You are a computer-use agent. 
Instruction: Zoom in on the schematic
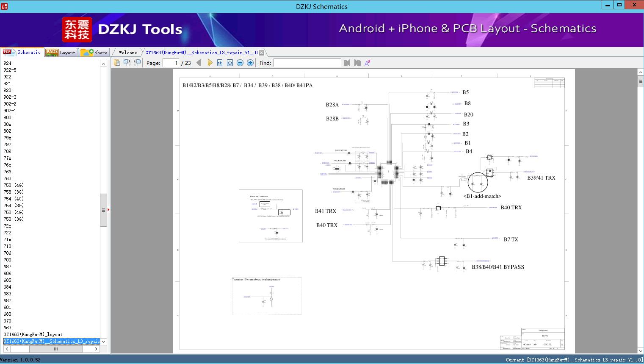[x=250, y=63]
